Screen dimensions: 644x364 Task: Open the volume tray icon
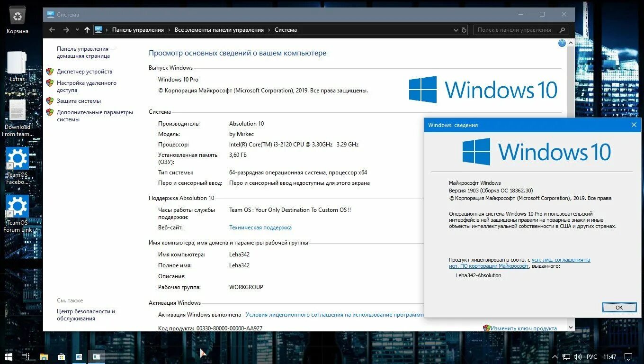[578, 356]
